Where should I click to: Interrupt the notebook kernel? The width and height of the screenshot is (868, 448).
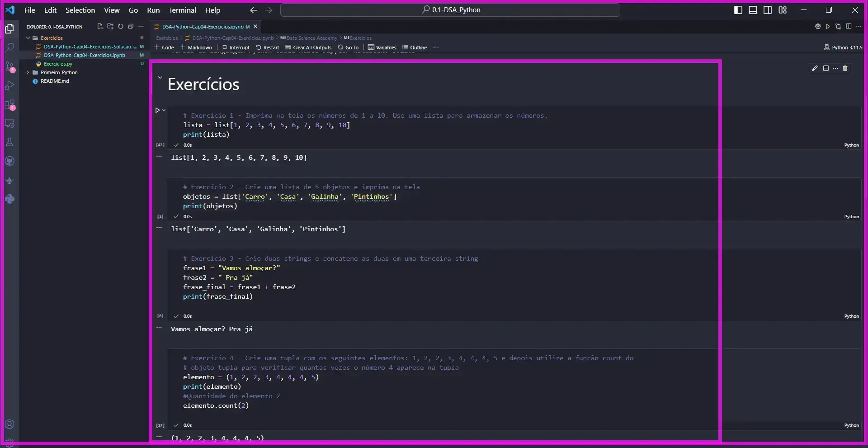click(236, 47)
